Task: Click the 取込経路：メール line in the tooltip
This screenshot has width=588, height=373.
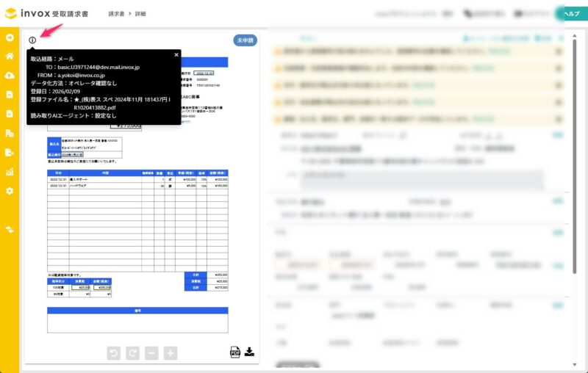Action: pos(52,59)
